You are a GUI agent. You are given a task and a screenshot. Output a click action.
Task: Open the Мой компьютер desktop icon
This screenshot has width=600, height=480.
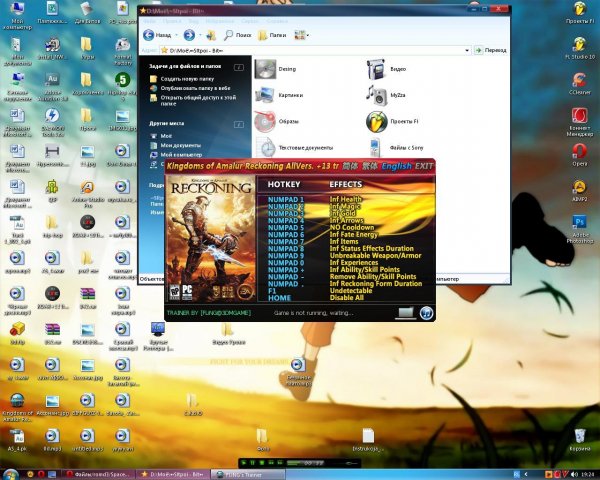coord(17,16)
